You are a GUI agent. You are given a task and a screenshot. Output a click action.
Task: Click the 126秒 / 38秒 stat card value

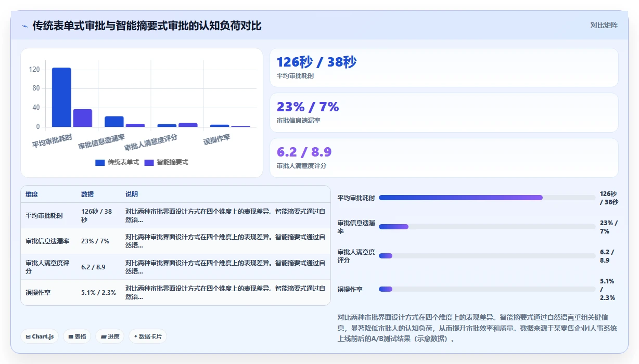[x=316, y=62]
